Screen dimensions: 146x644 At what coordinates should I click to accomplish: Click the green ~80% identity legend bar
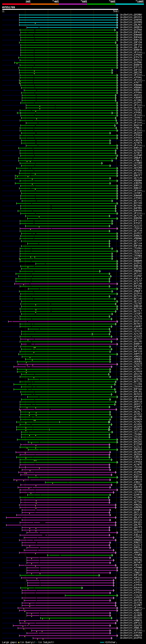101,4
